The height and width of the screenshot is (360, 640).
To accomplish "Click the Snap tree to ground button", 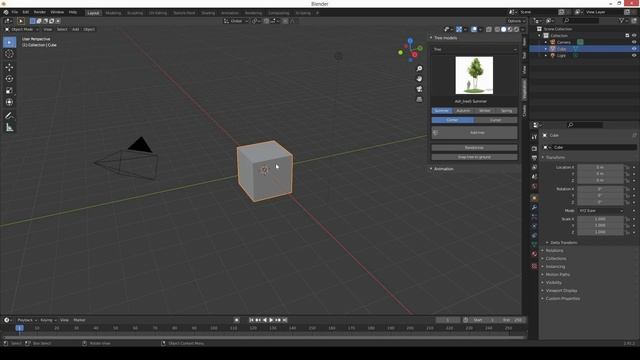I will (475, 157).
